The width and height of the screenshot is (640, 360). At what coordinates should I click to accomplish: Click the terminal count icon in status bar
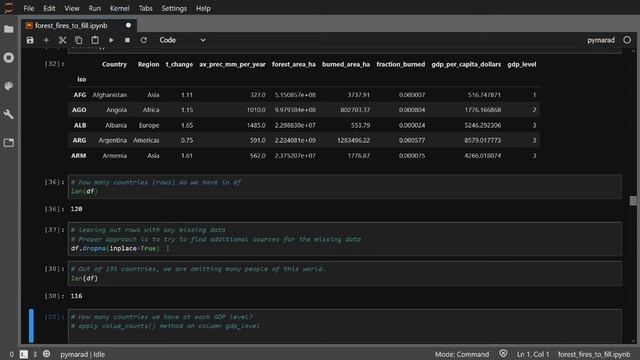click(x=24, y=354)
